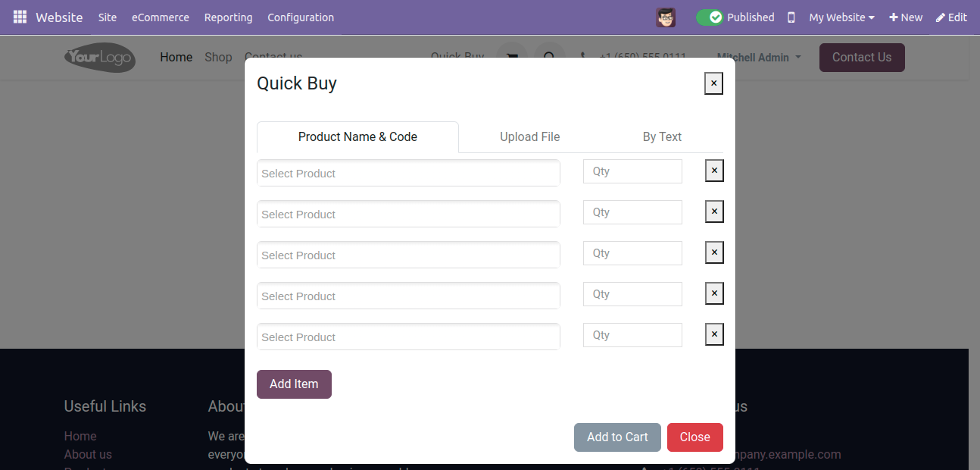Click the second Select Product field
980x470 pixels.
pos(408,214)
